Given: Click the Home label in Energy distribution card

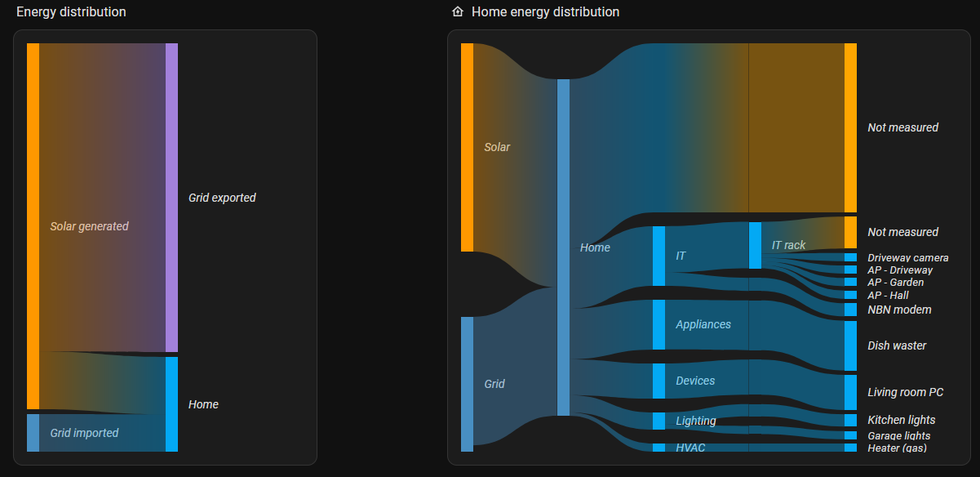Looking at the screenshot, I should [203, 404].
